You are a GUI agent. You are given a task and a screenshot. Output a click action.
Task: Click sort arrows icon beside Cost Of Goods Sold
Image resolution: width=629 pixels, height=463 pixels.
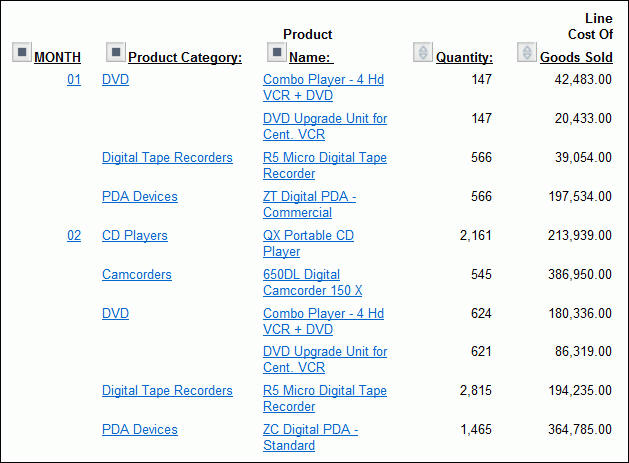pos(527,52)
